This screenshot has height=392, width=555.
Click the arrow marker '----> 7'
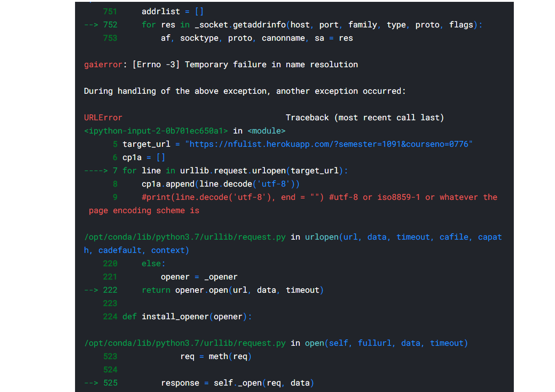101,171
